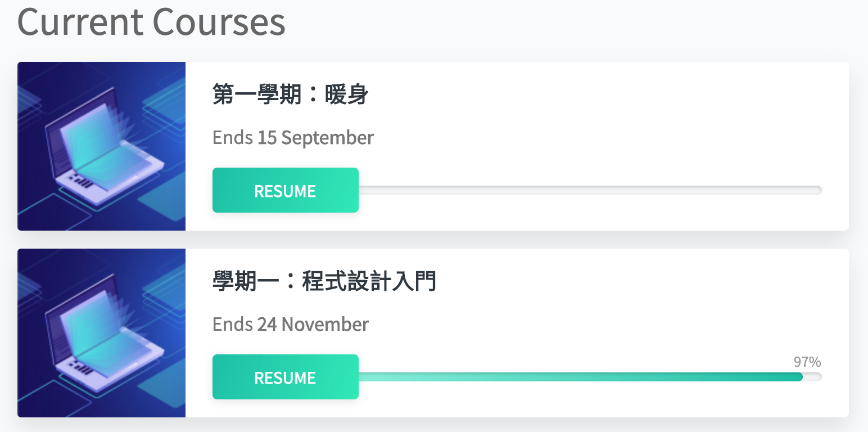The image size is (868, 432).
Task: Open the 第一學期:暖身 course thumbnail image
Action: (101, 146)
